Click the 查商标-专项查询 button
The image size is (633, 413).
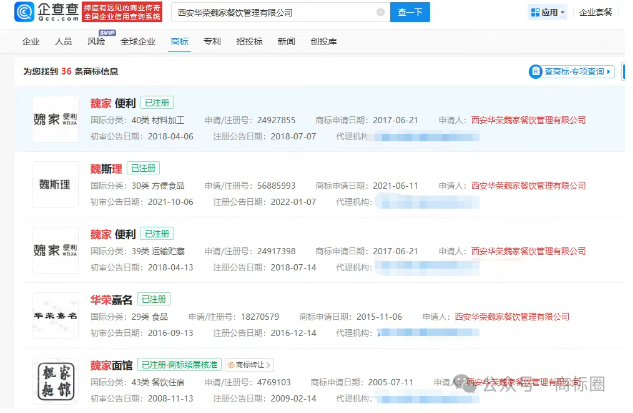point(573,72)
